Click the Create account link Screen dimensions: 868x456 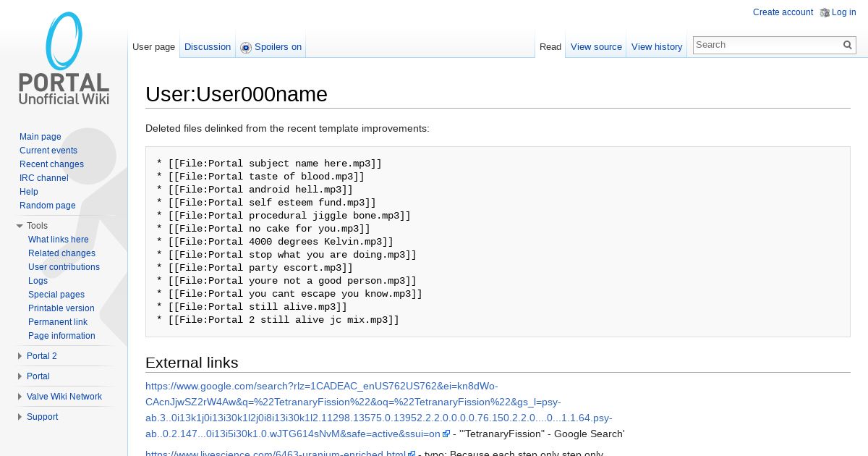pyautogui.click(x=783, y=12)
